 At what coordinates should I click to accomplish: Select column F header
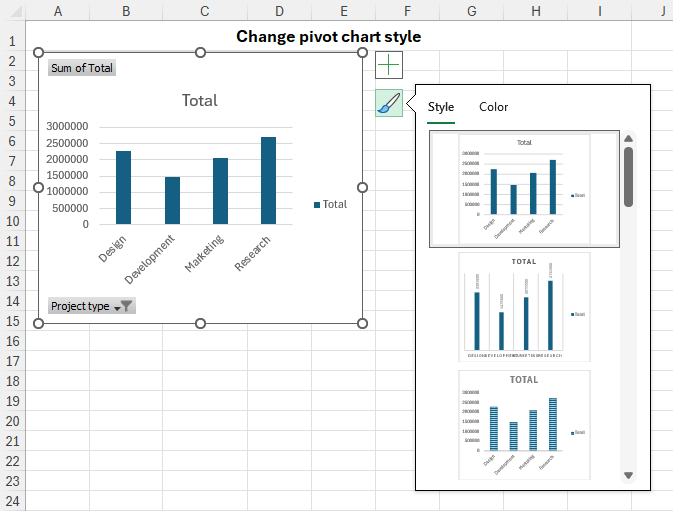407,11
